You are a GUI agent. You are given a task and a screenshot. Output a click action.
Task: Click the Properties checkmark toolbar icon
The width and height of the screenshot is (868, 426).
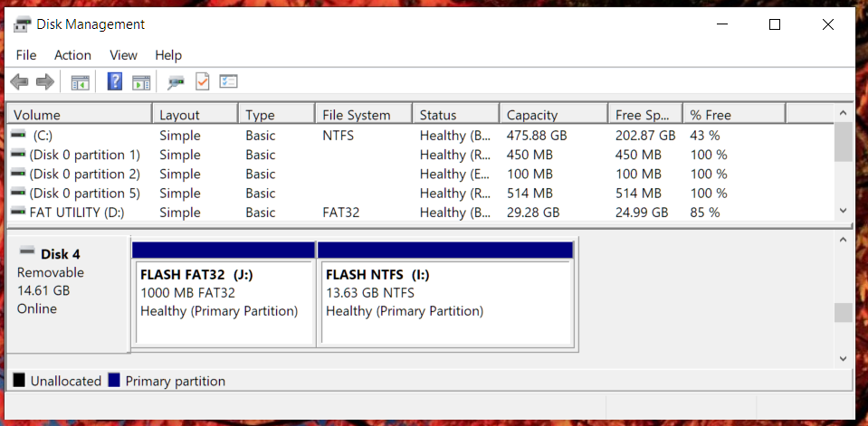click(x=203, y=82)
